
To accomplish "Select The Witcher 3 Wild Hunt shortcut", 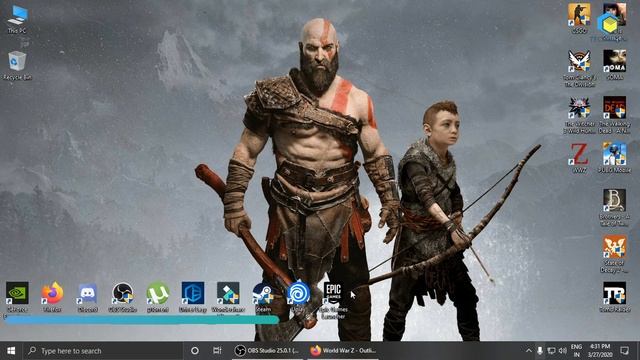I will click(x=579, y=115).
